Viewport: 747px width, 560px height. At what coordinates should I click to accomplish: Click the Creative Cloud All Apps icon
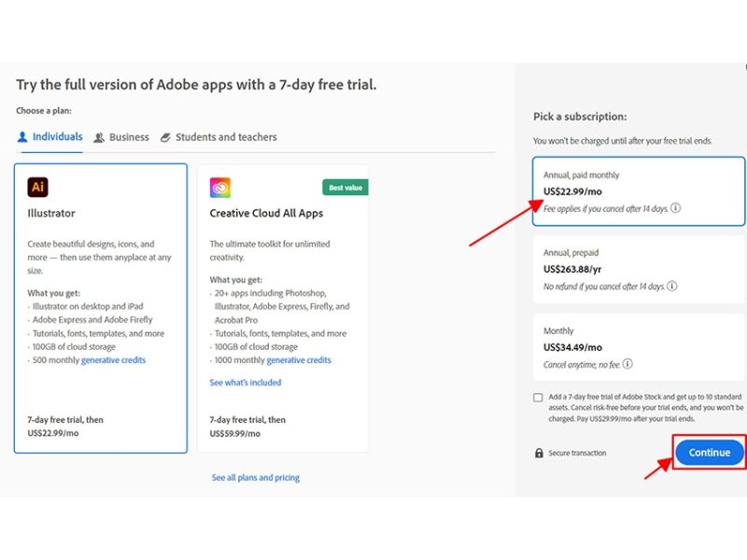coord(220,188)
